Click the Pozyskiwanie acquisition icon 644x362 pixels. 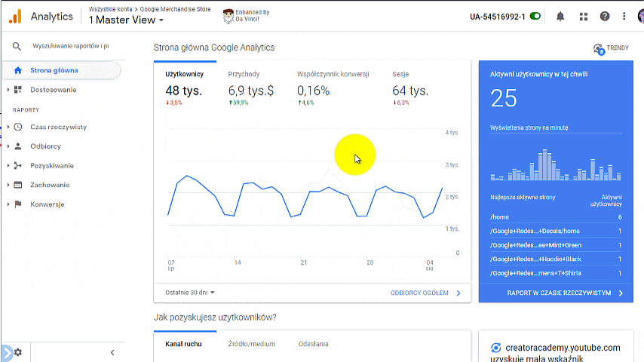click(x=17, y=166)
